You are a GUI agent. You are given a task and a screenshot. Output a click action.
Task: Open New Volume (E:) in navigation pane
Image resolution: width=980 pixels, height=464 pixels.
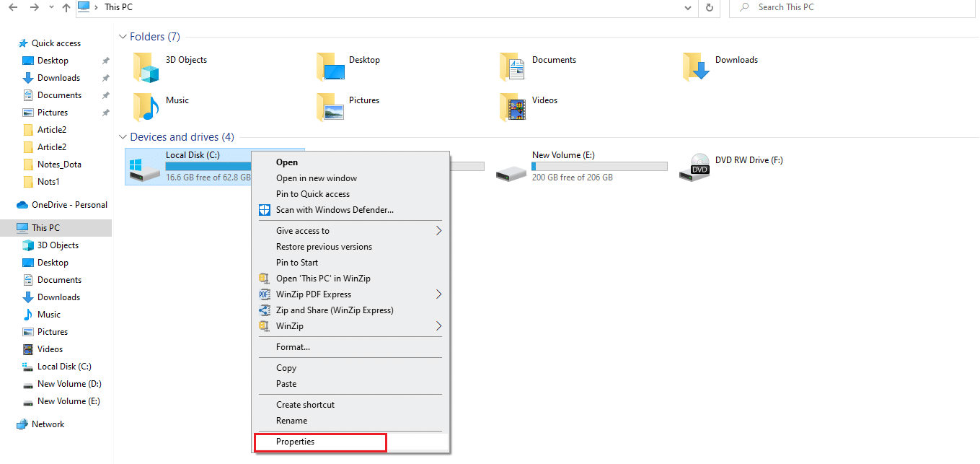(x=69, y=401)
